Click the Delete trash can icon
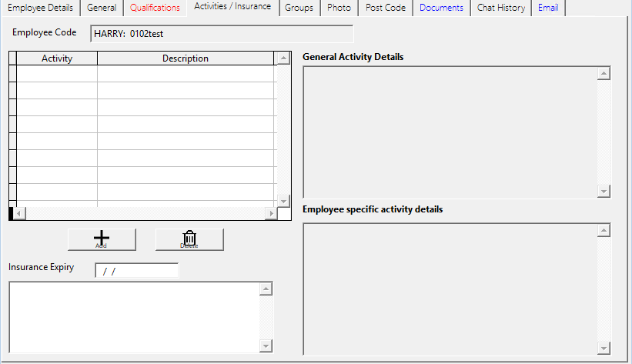The image size is (632, 364). click(189, 239)
